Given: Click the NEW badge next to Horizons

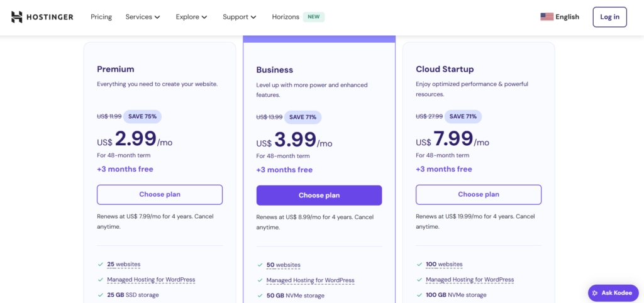Looking at the screenshot, I should click(x=314, y=17).
